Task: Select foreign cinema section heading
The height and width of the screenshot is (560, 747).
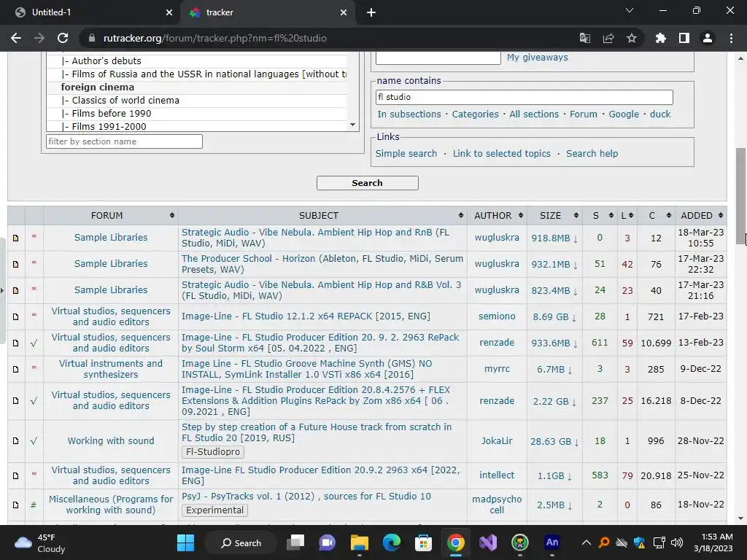Action: point(197,87)
